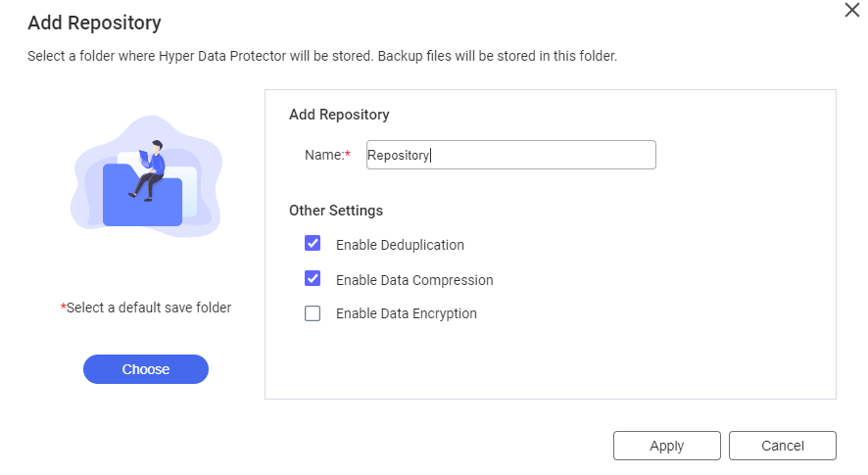
Task: Check the Enable Data Encryption checkbox
Action: pos(313,313)
